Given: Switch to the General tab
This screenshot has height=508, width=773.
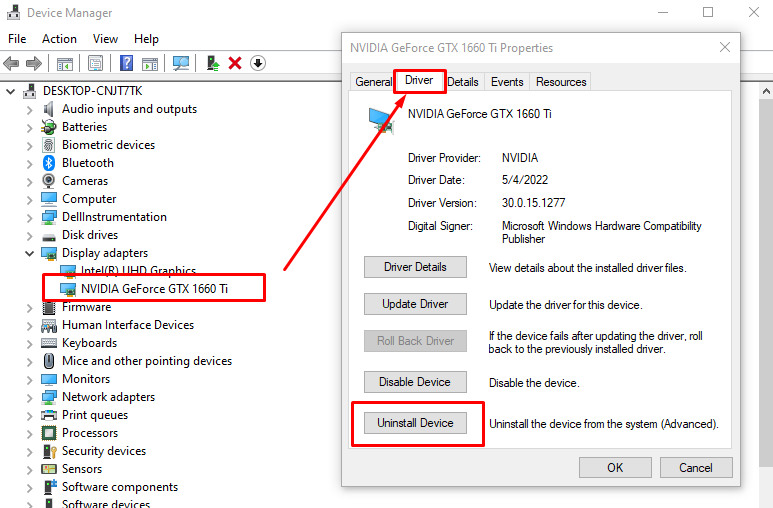Looking at the screenshot, I should click(x=373, y=82).
